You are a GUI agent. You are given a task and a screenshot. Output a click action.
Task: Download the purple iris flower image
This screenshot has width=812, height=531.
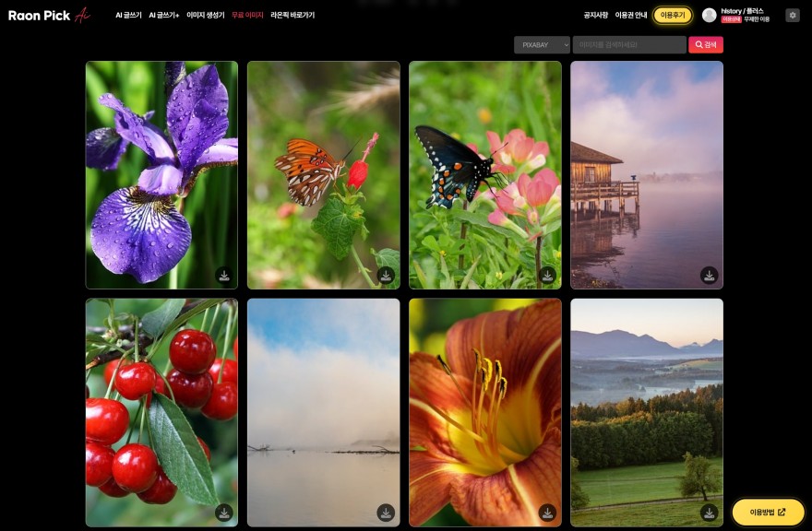(x=224, y=275)
